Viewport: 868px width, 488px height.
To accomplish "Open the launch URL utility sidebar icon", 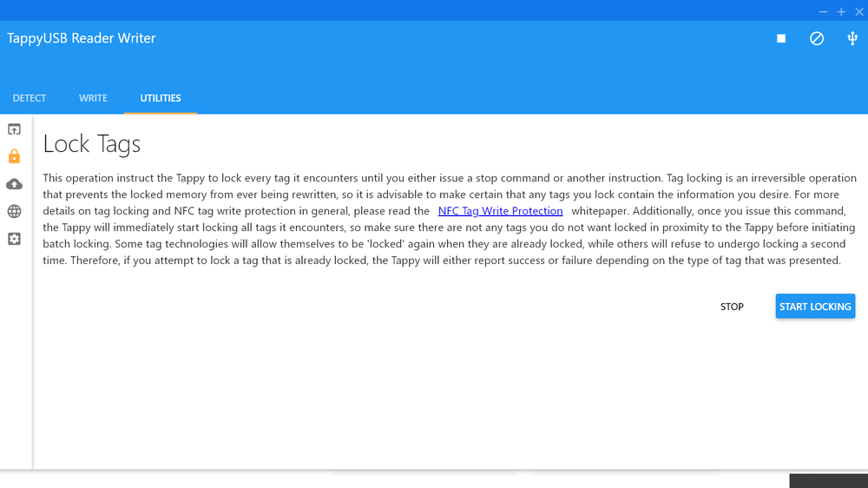I will pos(15,129).
